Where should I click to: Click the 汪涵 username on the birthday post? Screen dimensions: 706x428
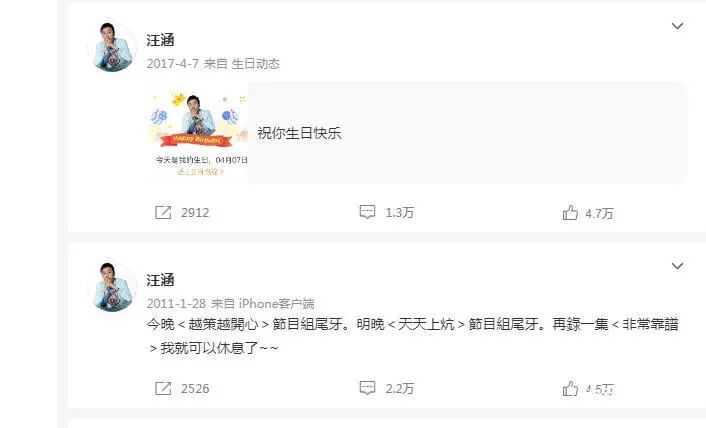[160, 40]
